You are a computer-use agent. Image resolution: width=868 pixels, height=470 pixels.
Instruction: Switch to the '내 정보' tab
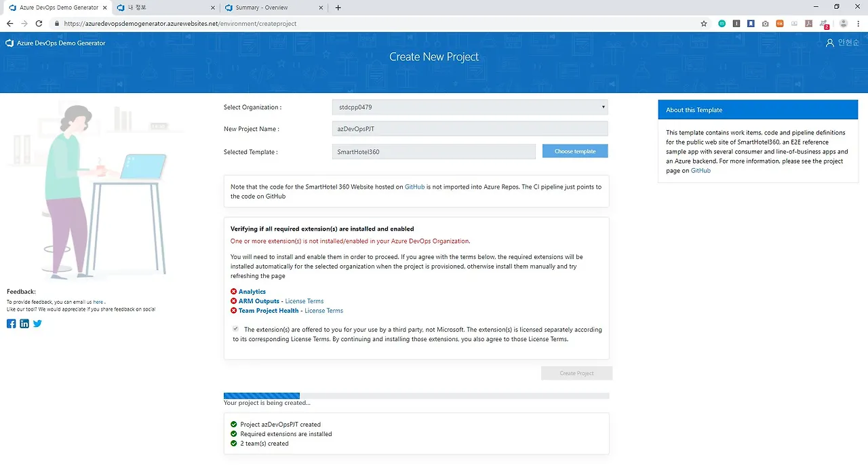tap(165, 7)
